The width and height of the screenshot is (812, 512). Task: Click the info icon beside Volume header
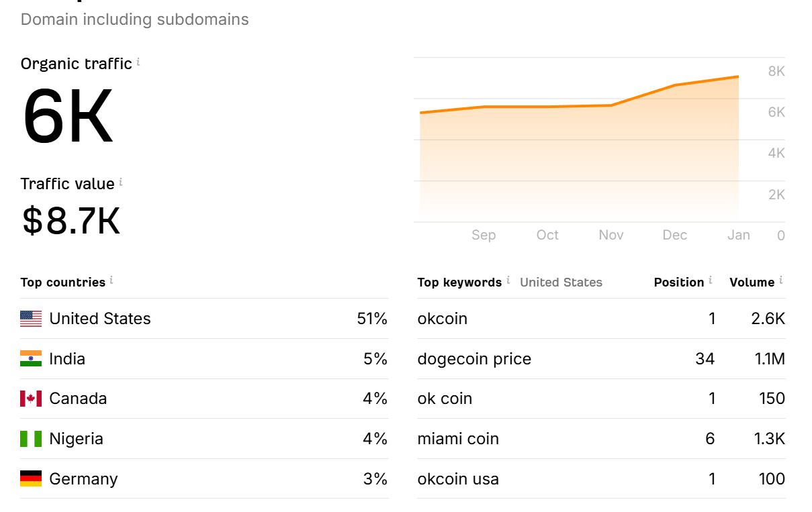(781, 280)
